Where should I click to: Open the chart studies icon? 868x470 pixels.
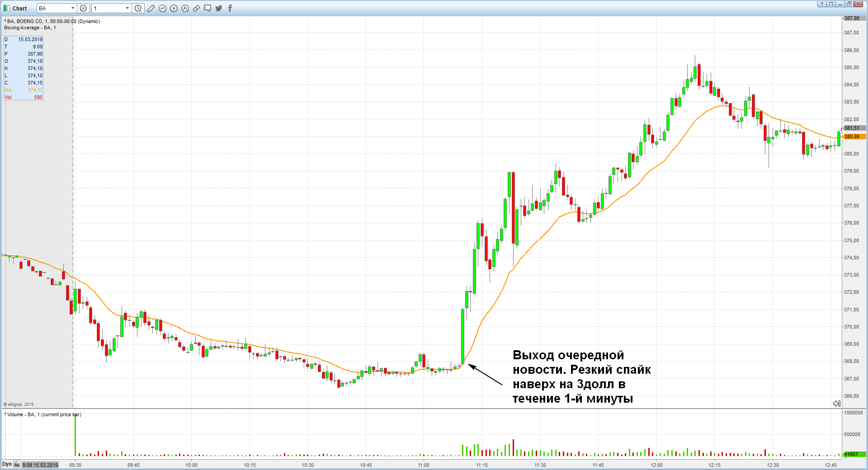(x=162, y=8)
